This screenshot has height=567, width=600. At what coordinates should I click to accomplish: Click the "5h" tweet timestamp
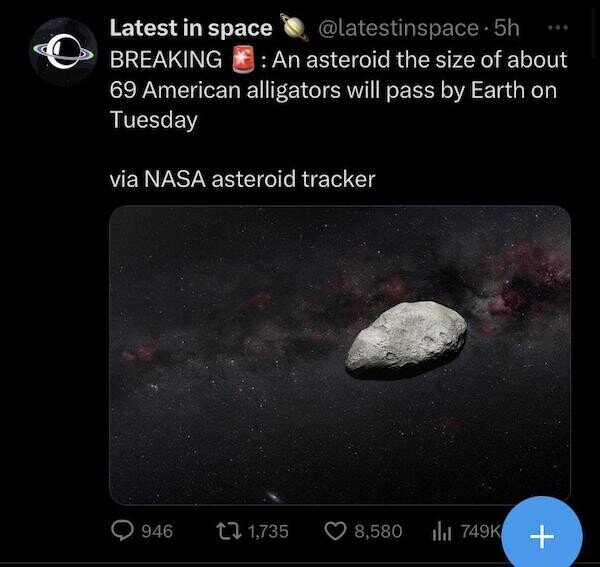508,29
